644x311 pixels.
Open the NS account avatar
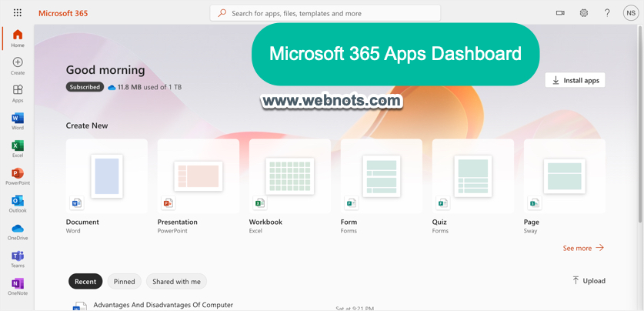coord(630,13)
